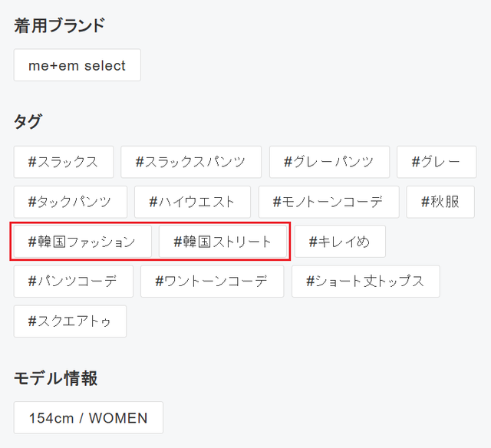Open the #ワントーンコーデ tag

pos(212,282)
